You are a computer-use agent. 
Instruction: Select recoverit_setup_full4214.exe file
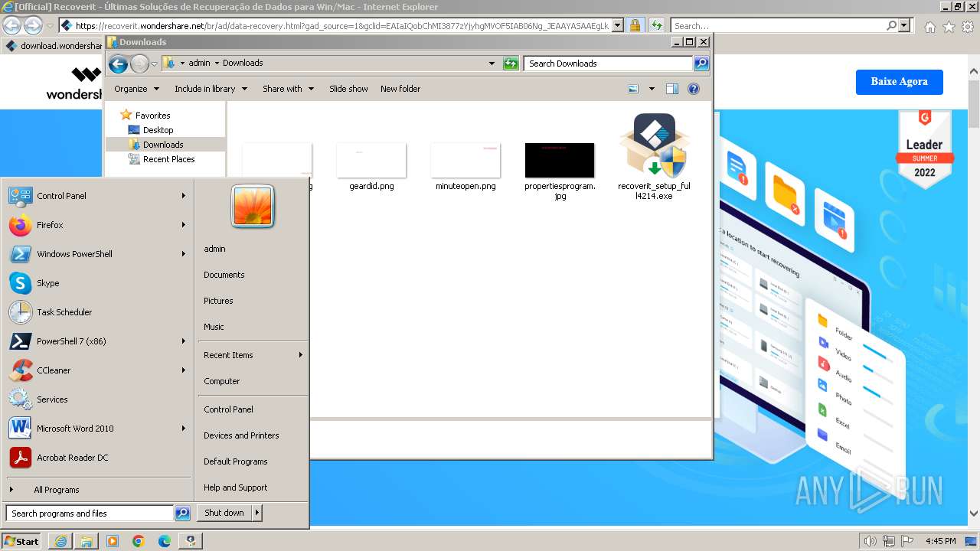tap(655, 157)
